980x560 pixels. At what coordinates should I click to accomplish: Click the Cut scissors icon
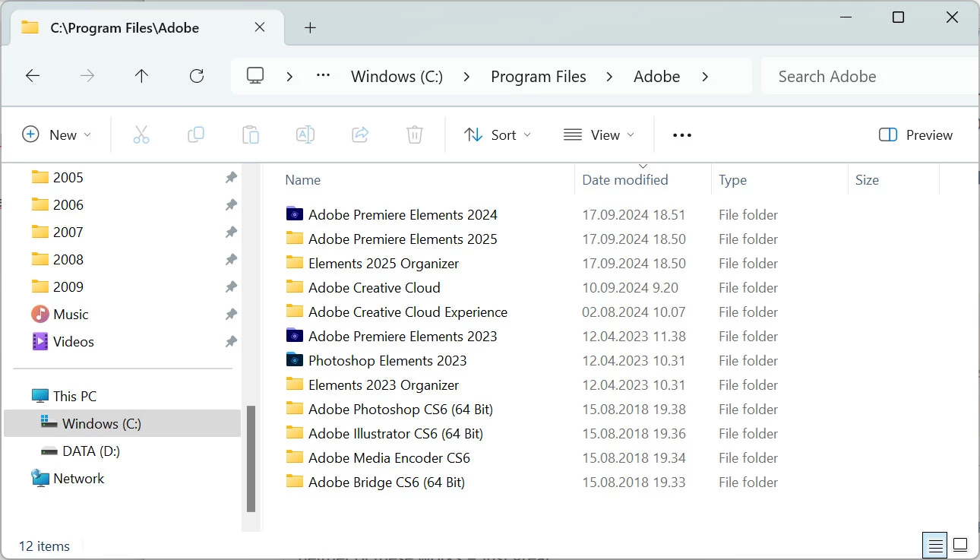141,134
